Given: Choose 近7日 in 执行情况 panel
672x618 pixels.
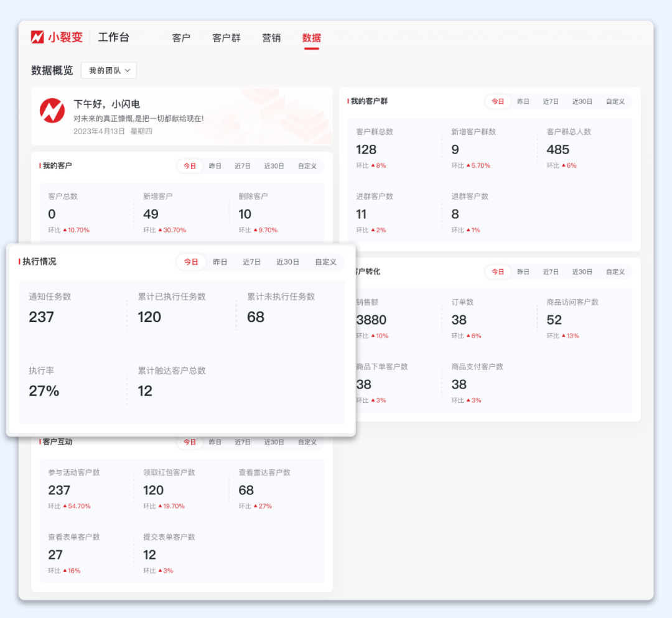Looking at the screenshot, I should coord(251,262).
